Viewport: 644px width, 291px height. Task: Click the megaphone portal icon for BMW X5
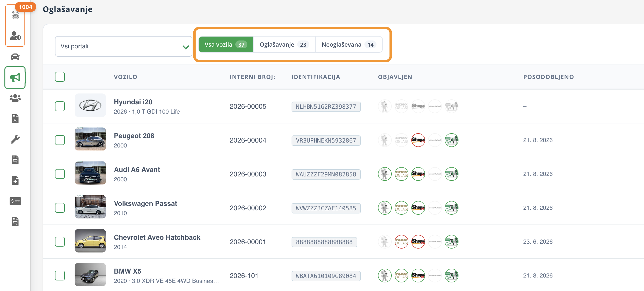[x=452, y=276]
